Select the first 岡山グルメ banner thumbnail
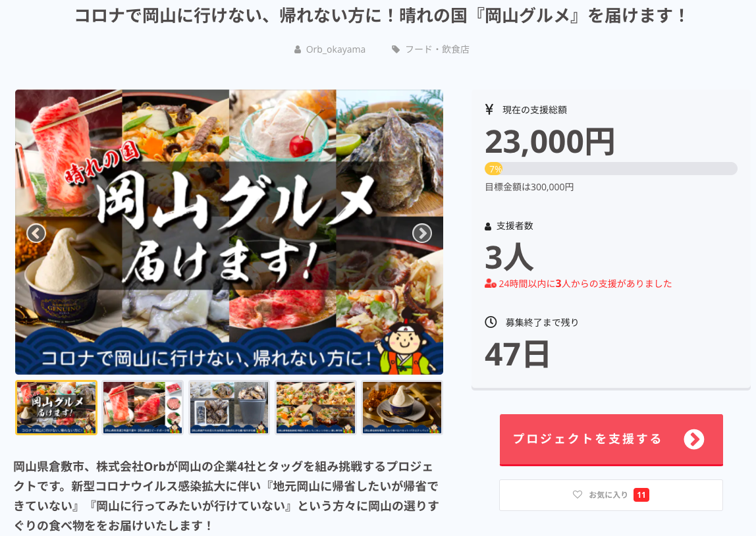The width and height of the screenshot is (756, 536). click(57, 408)
